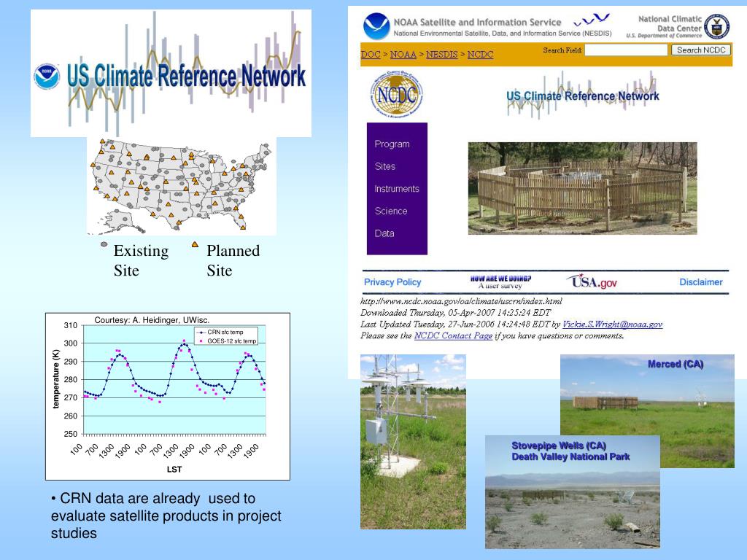This screenshot has height=560, width=747.
Task: Click the Vickie.S.Wright@noaa.gov email link
Action: (612, 324)
